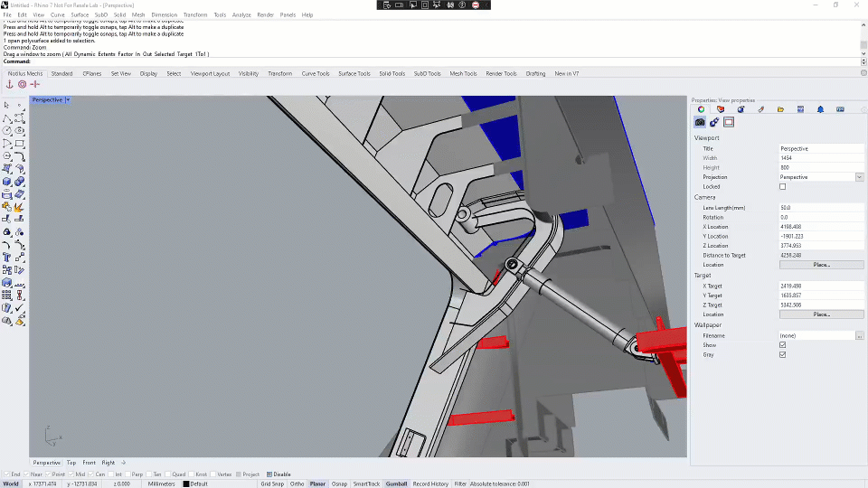Toggle Ortho mode in status bar
This screenshot has height=488, width=868.
point(297,483)
